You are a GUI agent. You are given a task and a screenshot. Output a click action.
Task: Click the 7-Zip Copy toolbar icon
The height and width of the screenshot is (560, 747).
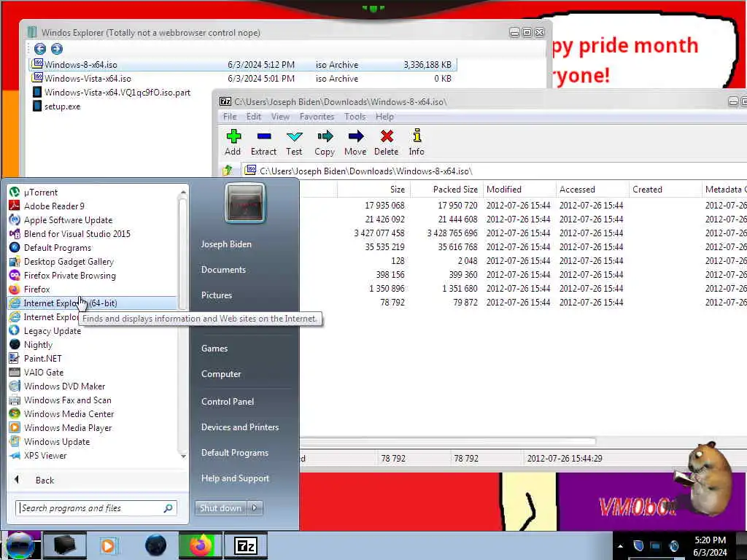325,136
